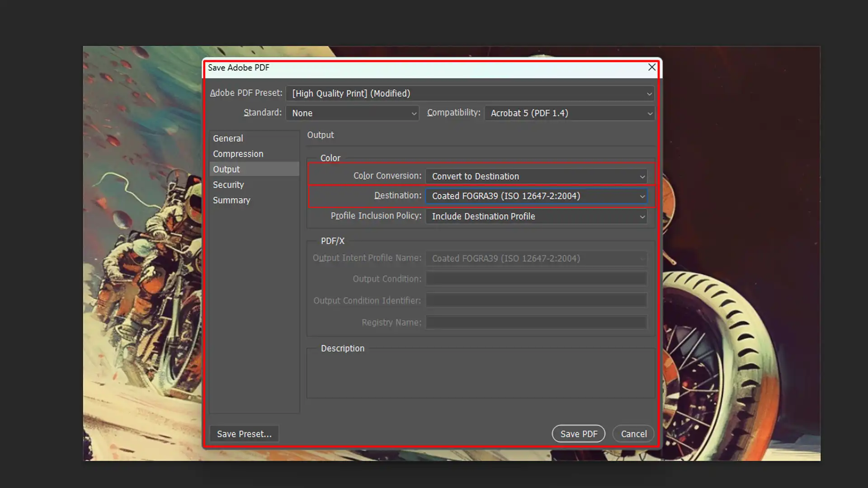Click the Compression section in sidebar
Viewport: 868px width, 488px height.
(x=238, y=154)
